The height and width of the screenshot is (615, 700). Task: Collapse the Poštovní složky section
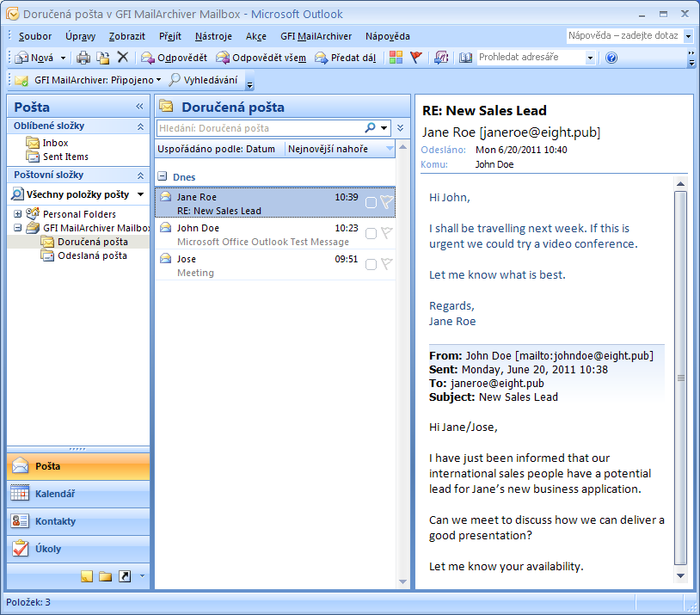[140, 175]
